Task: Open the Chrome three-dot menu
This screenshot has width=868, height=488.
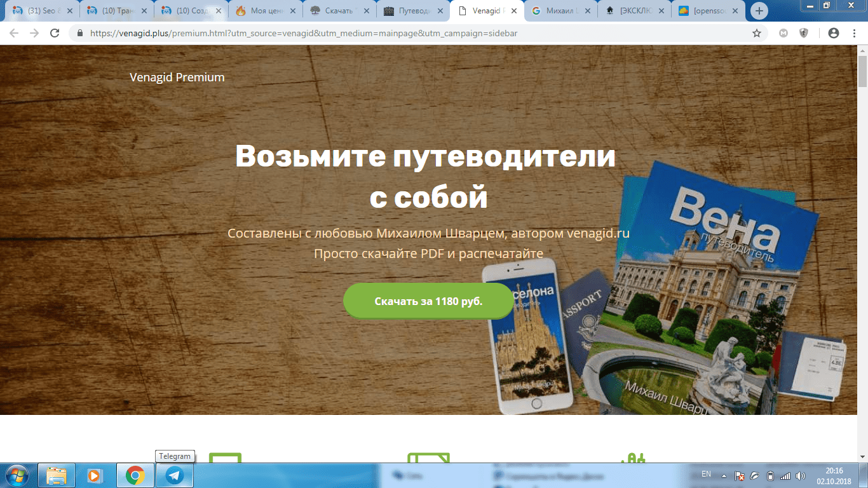Action: [853, 33]
